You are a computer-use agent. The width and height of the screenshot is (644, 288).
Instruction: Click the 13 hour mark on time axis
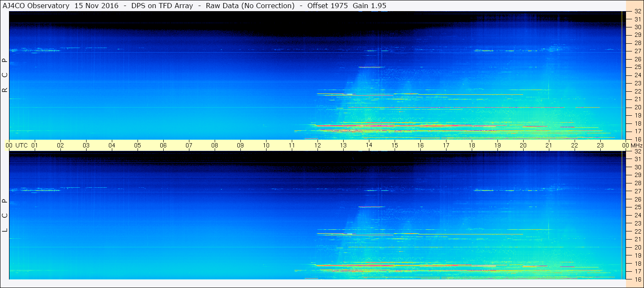[343, 145]
